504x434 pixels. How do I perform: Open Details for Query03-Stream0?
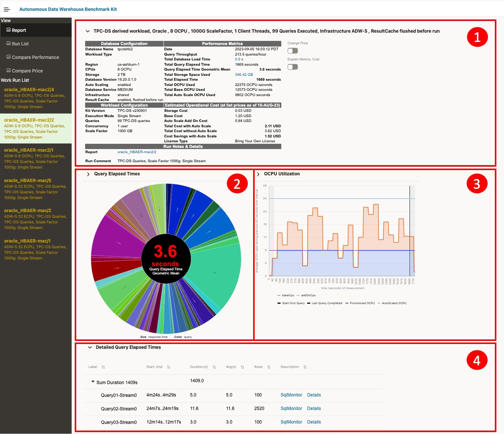314,422
